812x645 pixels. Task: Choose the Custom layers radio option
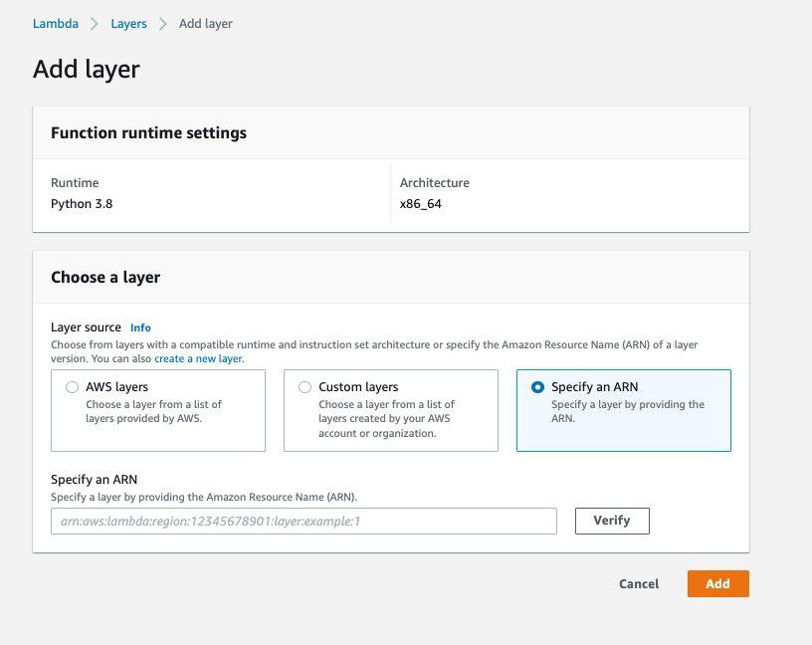pyautogui.click(x=304, y=387)
